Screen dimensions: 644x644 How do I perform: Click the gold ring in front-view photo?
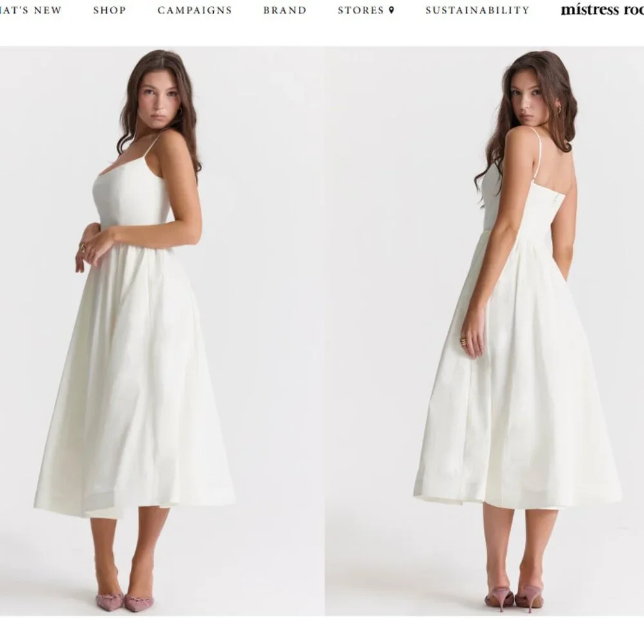tap(82, 248)
